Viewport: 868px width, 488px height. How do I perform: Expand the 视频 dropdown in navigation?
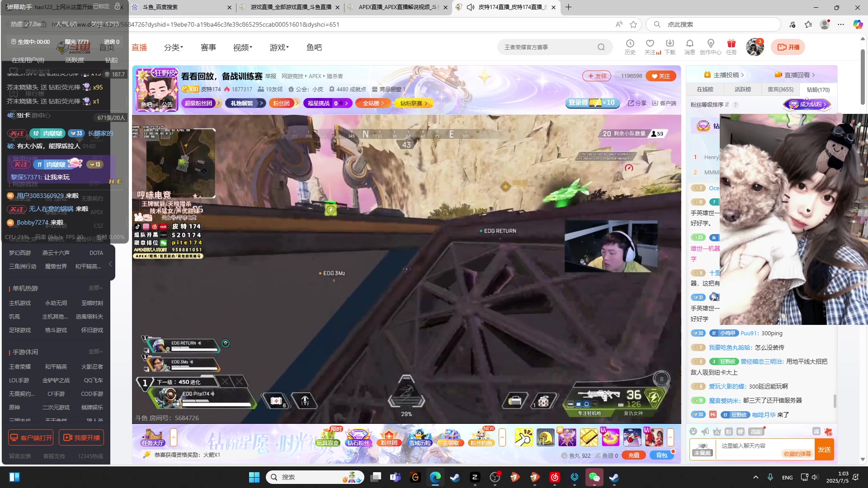pos(242,47)
